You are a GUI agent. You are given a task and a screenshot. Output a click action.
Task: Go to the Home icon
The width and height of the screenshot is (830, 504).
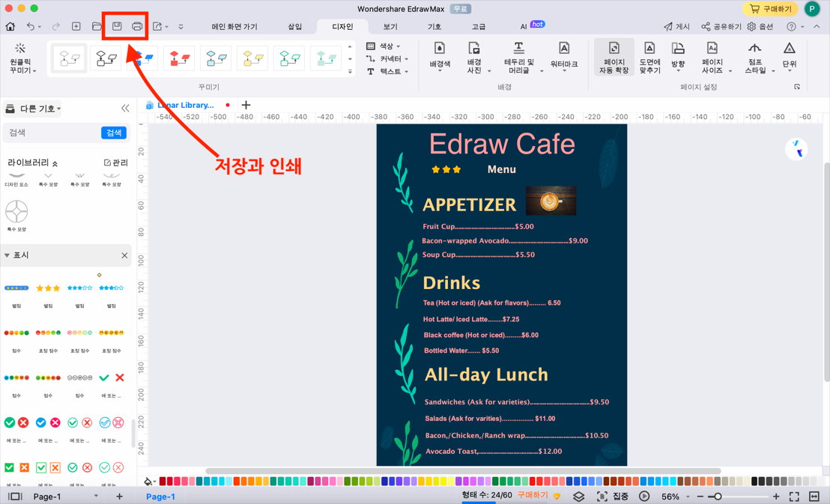10,26
